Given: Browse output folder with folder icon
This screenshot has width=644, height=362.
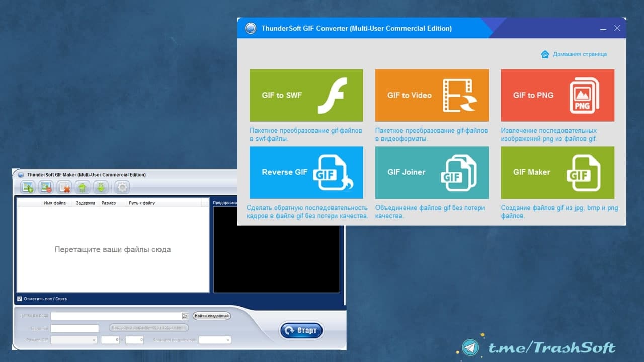Looking at the screenshot, I should pyautogui.click(x=185, y=316).
